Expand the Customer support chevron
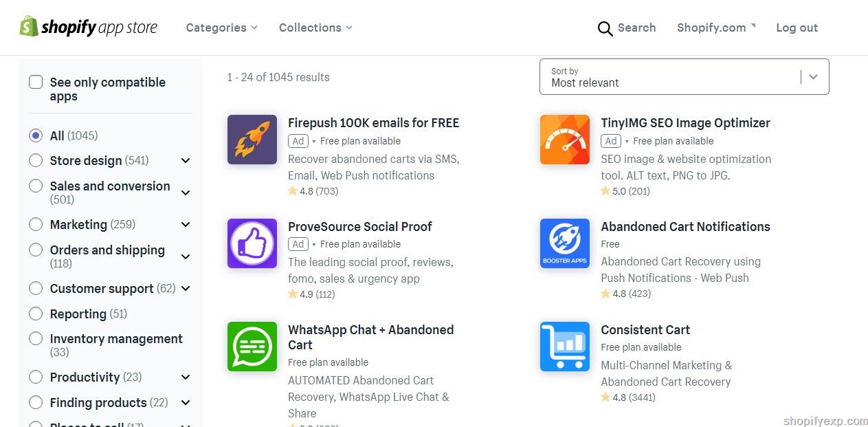This screenshot has width=868, height=427. coord(186,288)
